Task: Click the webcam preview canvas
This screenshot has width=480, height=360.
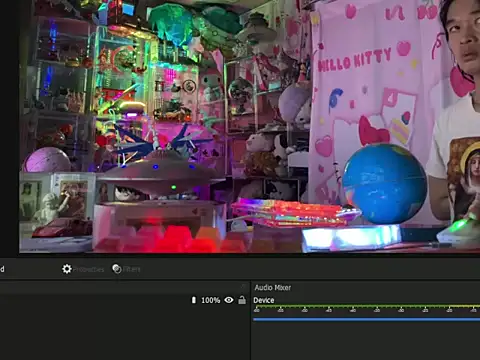Action: click(x=250, y=126)
